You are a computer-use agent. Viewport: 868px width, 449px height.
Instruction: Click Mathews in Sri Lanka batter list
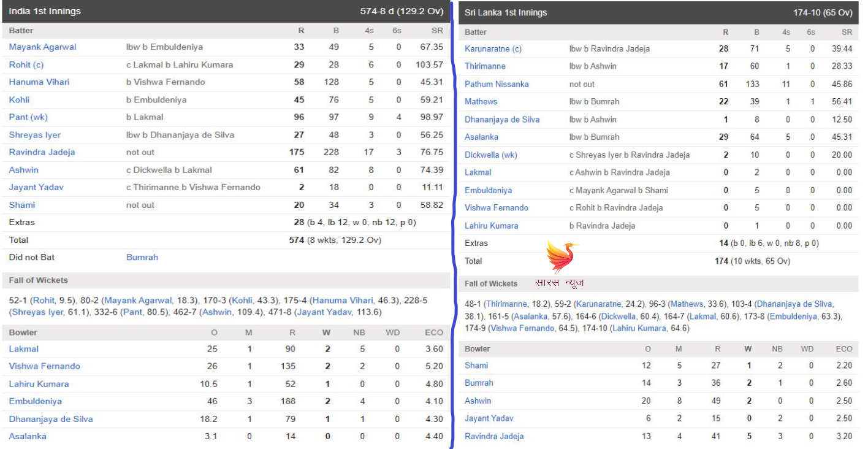point(481,102)
